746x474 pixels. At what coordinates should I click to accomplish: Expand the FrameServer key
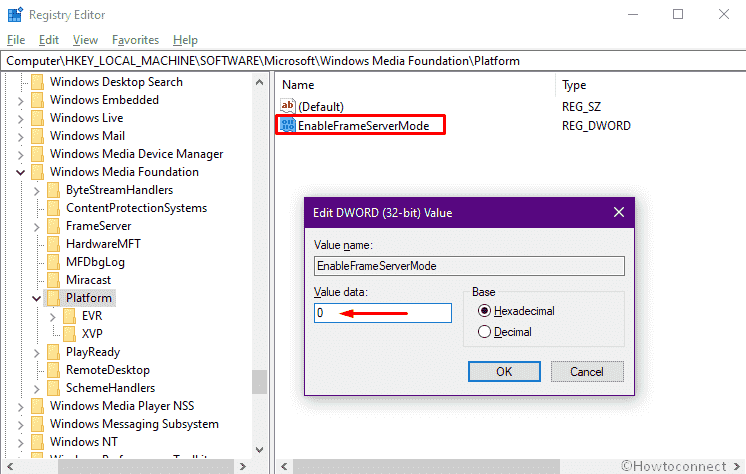(x=37, y=227)
